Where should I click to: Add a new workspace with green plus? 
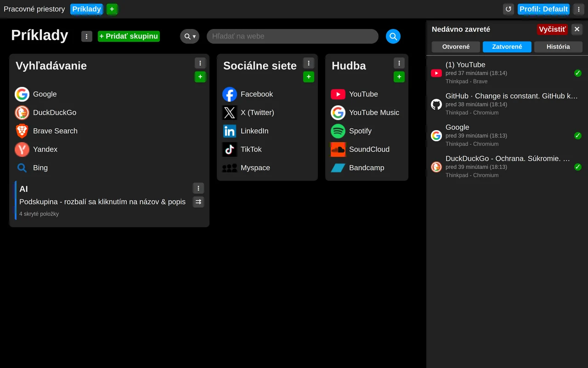coord(112,9)
